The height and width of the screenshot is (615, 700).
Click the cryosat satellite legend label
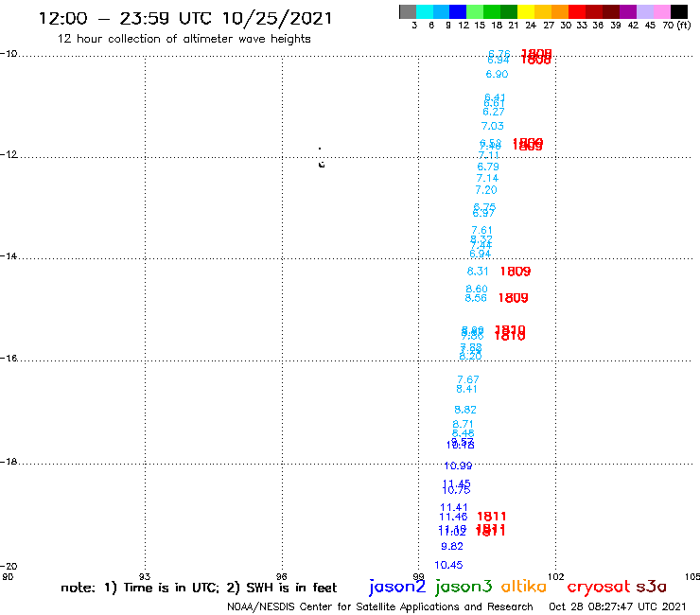[598, 587]
